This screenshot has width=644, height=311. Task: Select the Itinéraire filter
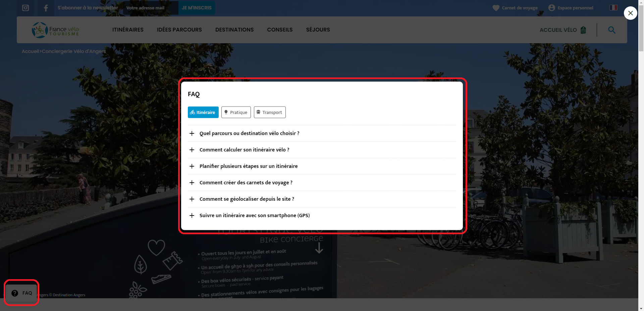(203, 112)
